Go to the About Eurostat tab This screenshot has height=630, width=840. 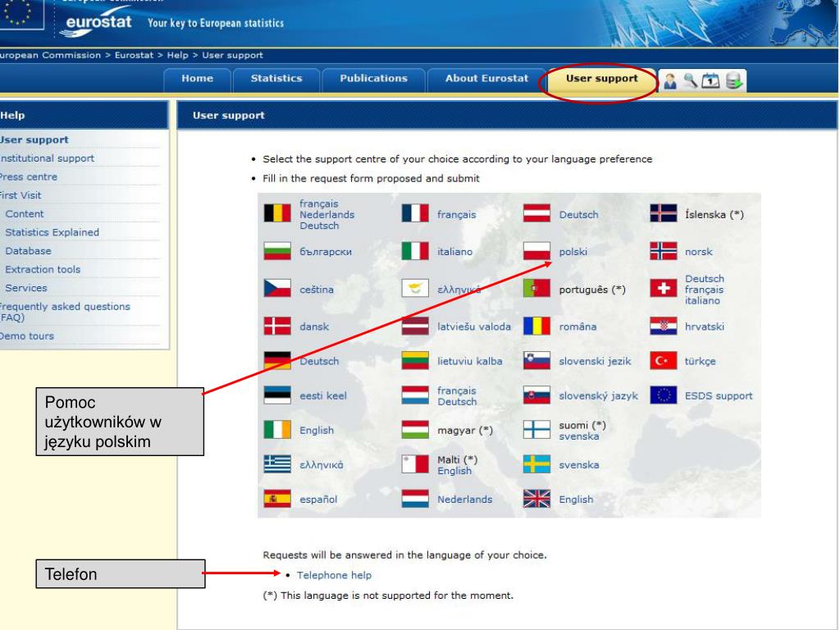coord(486,79)
